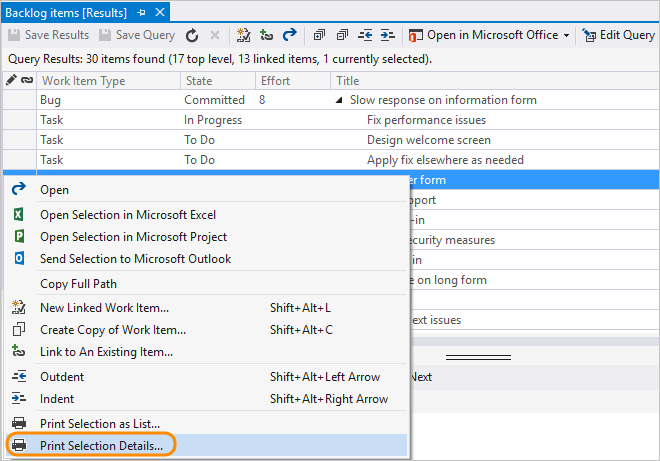Collapse the Slow response bug tree node
Screen dimensions: 660x461
point(340,100)
